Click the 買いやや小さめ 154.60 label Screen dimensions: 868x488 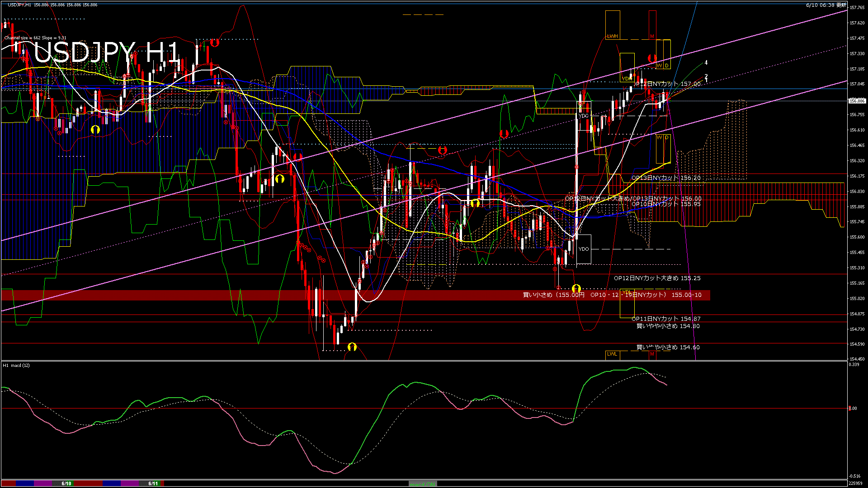(x=668, y=347)
